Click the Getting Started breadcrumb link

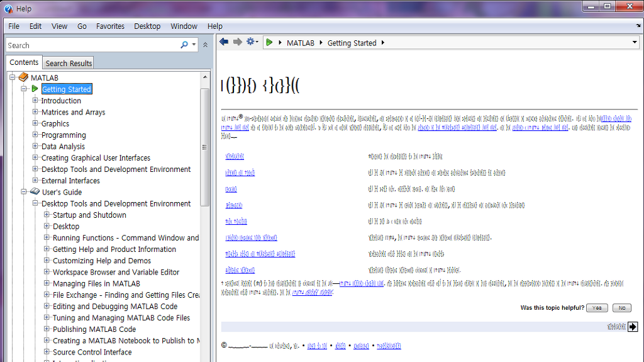[x=352, y=43]
